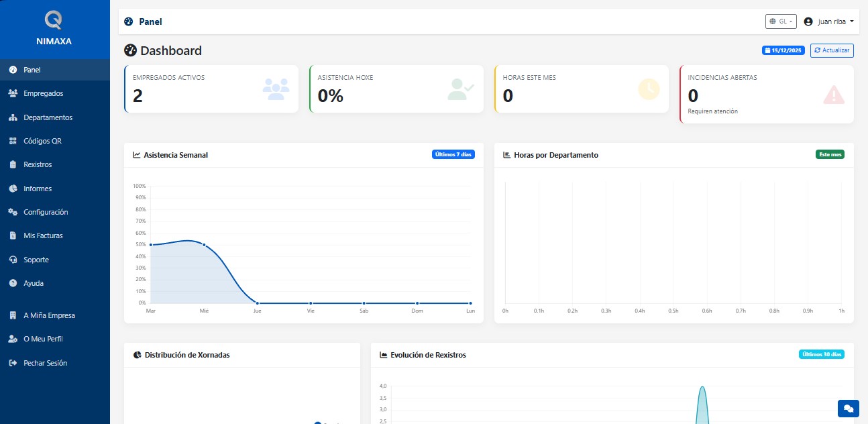Image resolution: width=868 pixels, height=424 pixels.
Task: Click the Rexistros clipboard icon
Action: pos(13,164)
